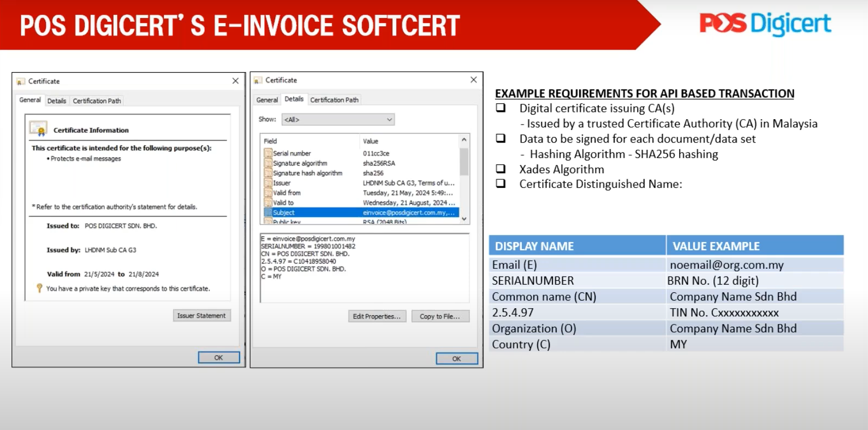Open Certification Path tab in right Certificate window
This screenshot has height=430, width=868.
[x=335, y=100]
